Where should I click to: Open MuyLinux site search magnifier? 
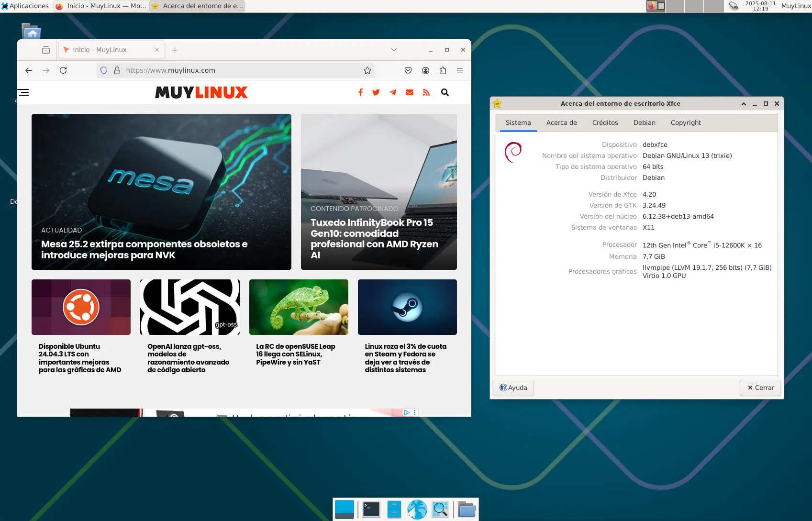(x=445, y=92)
